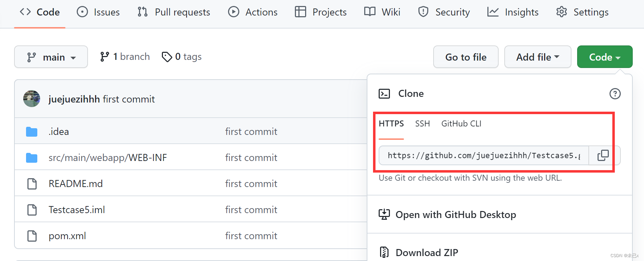The image size is (644, 261).
Task: Click the Clone help question-mark icon
Action: pos(615,94)
